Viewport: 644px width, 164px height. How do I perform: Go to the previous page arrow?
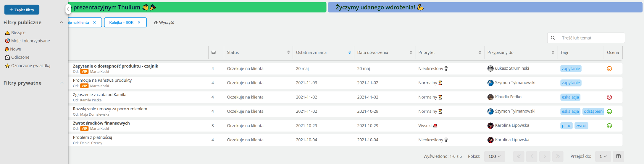pyautogui.click(x=532, y=156)
